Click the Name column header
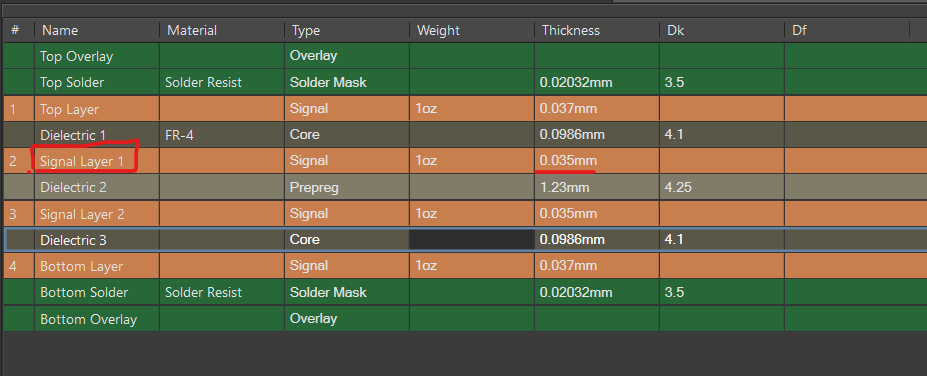Viewport: 927px width, 376px height. tap(60, 30)
